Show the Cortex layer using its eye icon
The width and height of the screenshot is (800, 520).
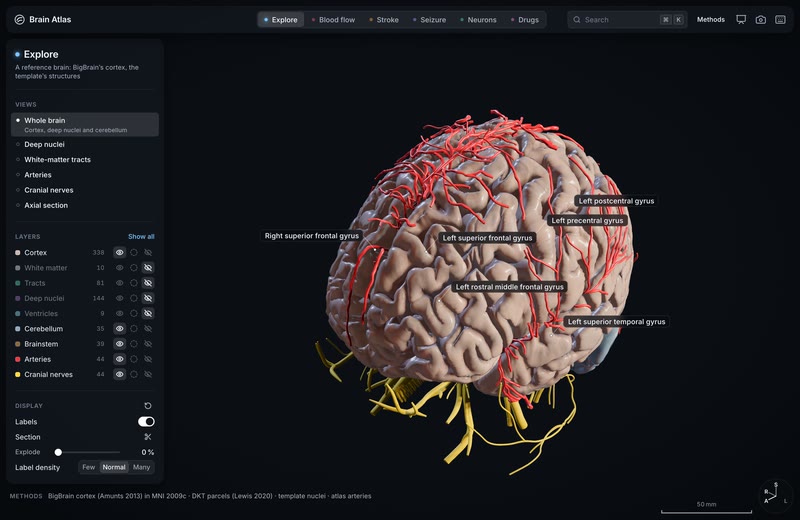(119, 252)
